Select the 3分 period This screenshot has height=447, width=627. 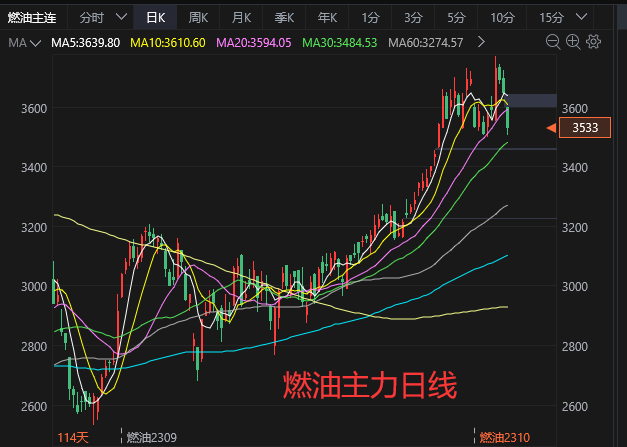coord(413,18)
